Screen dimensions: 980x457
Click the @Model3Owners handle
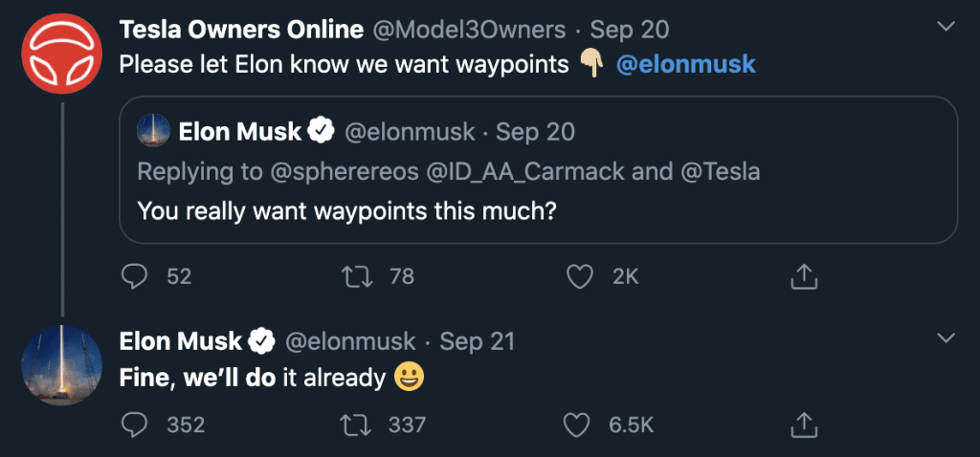[469, 30]
